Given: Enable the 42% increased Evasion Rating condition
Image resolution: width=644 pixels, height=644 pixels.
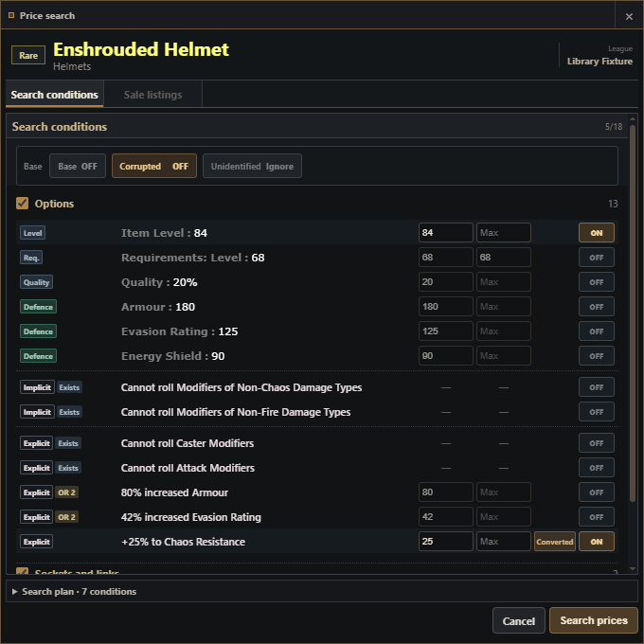Looking at the screenshot, I should (597, 517).
